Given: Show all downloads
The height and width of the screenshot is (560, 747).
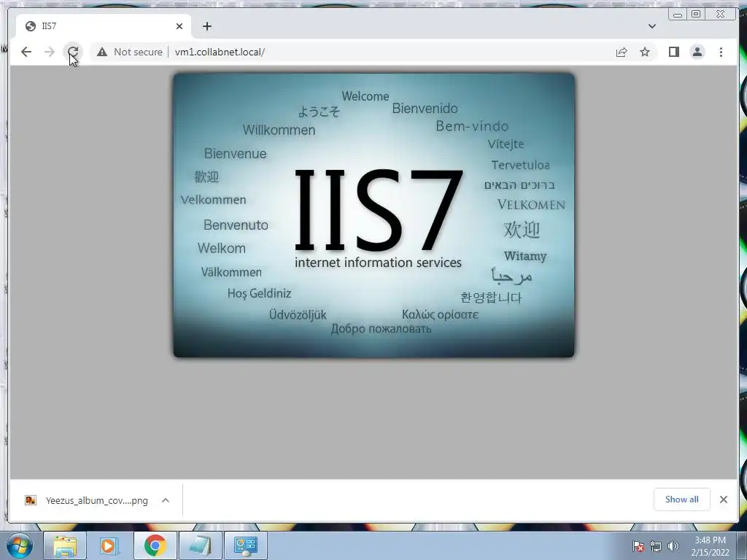Looking at the screenshot, I should click(682, 499).
